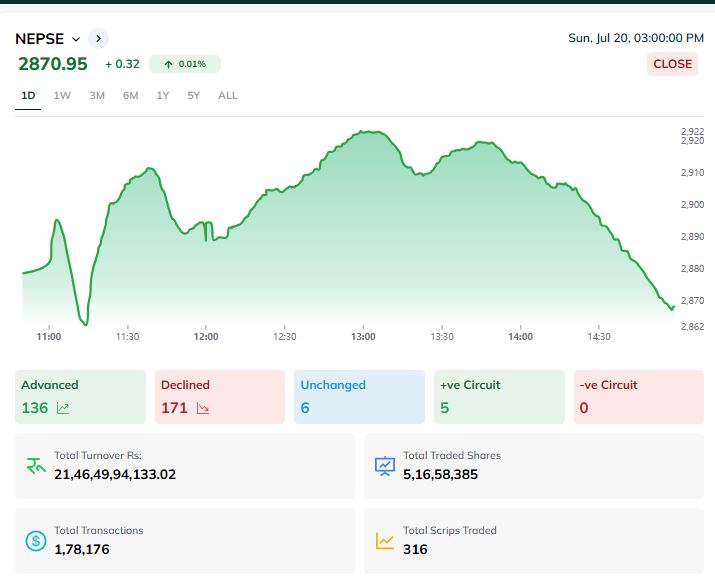Click the falling trend icon beside Declined
The image size is (715, 582).
point(203,408)
